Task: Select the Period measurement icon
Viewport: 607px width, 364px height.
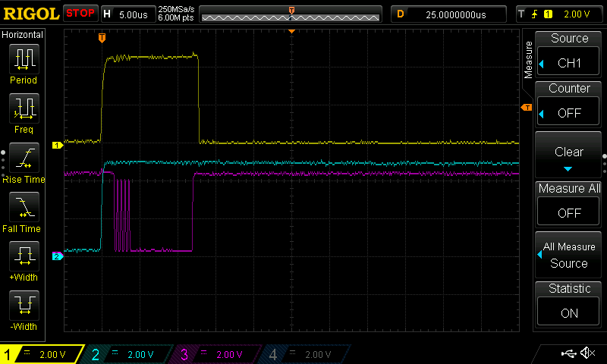Action: click(x=24, y=59)
